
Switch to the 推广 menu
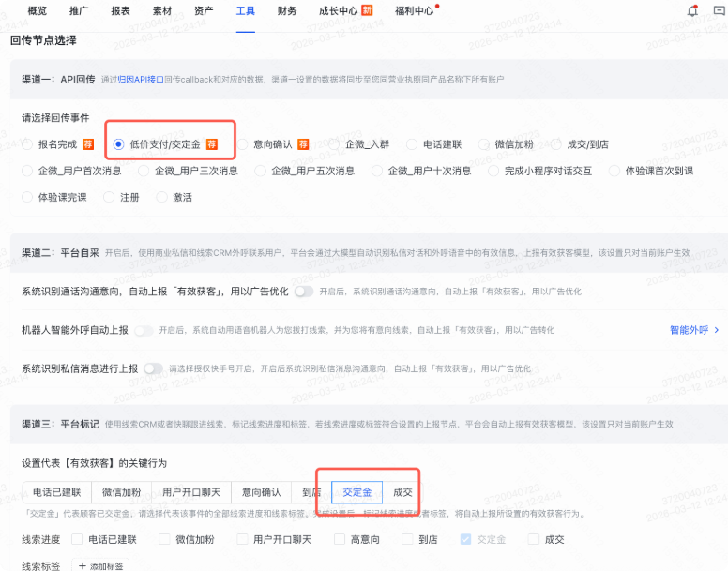click(79, 10)
